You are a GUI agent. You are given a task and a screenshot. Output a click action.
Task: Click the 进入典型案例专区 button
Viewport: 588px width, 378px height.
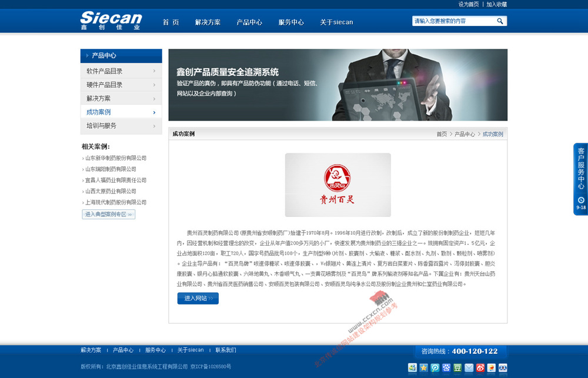click(108, 214)
